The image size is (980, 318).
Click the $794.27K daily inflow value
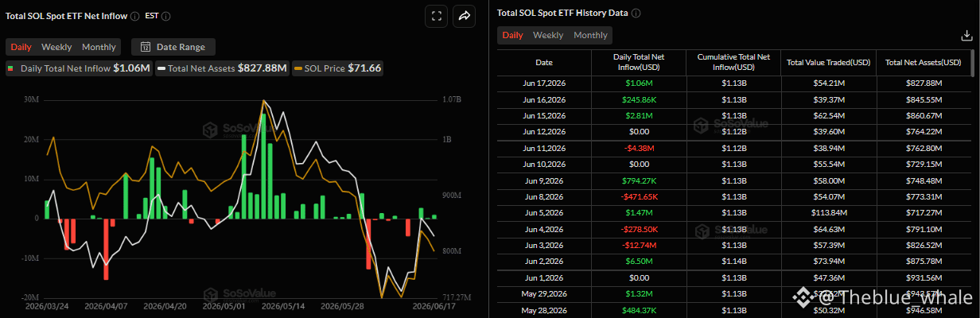point(638,180)
